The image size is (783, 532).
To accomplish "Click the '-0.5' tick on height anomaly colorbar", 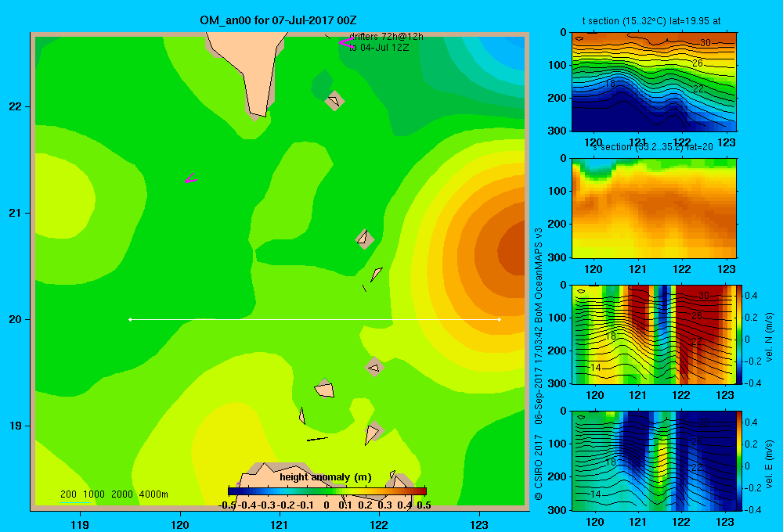I will (x=227, y=505).
